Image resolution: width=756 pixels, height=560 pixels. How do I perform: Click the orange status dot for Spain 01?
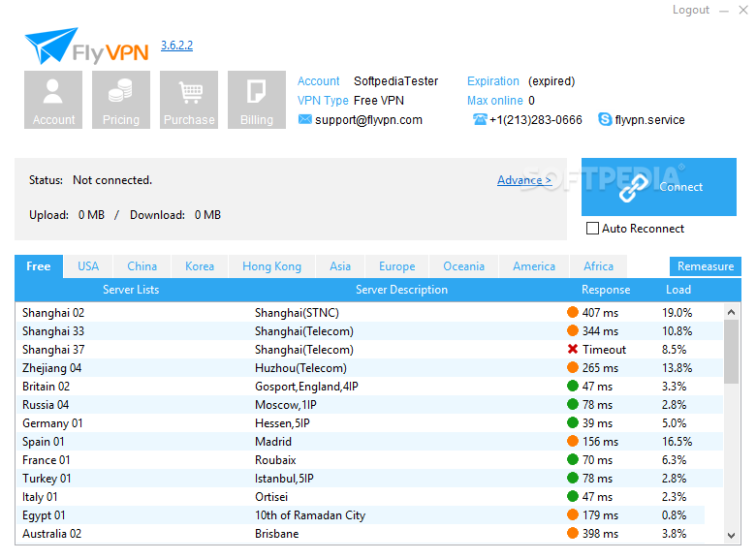click(572, 441)
